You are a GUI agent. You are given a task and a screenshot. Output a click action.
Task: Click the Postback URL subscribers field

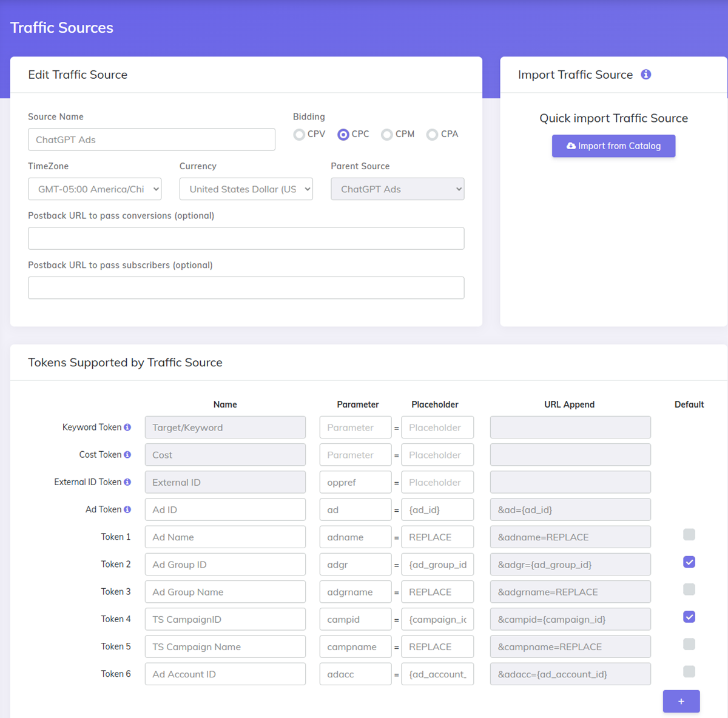(x=246, y=288)
